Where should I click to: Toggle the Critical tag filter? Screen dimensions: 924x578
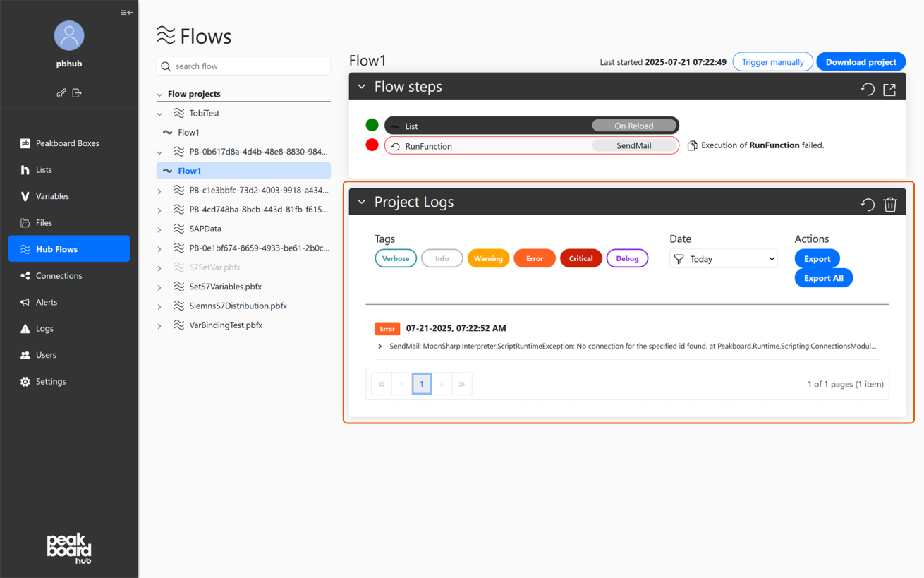(580, 258)
